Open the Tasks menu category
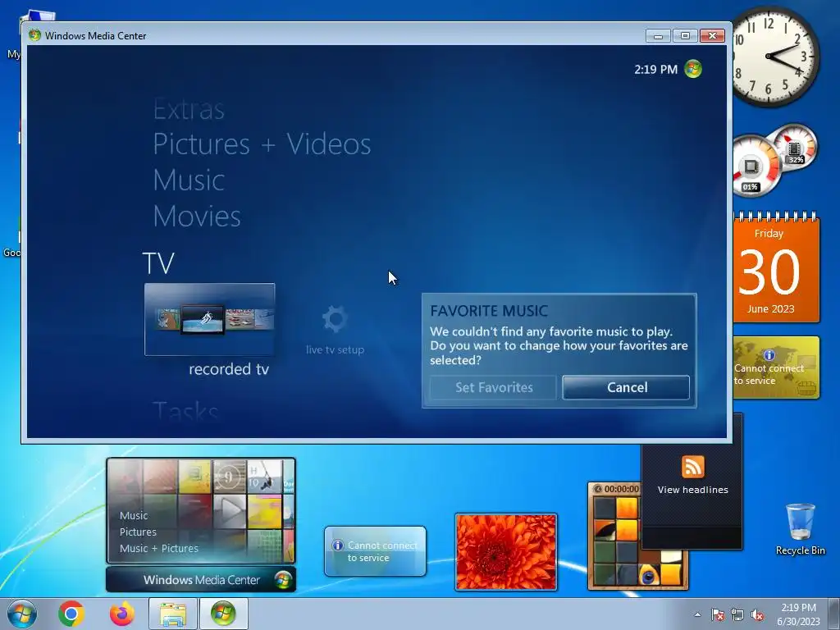The width and height of the screenshot is (840, 630). 185,412
